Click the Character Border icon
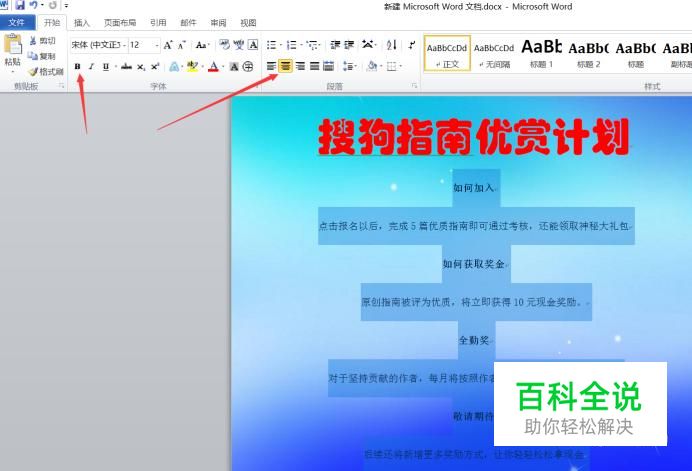This screenshot has height=471, width=692. [253, 45]
